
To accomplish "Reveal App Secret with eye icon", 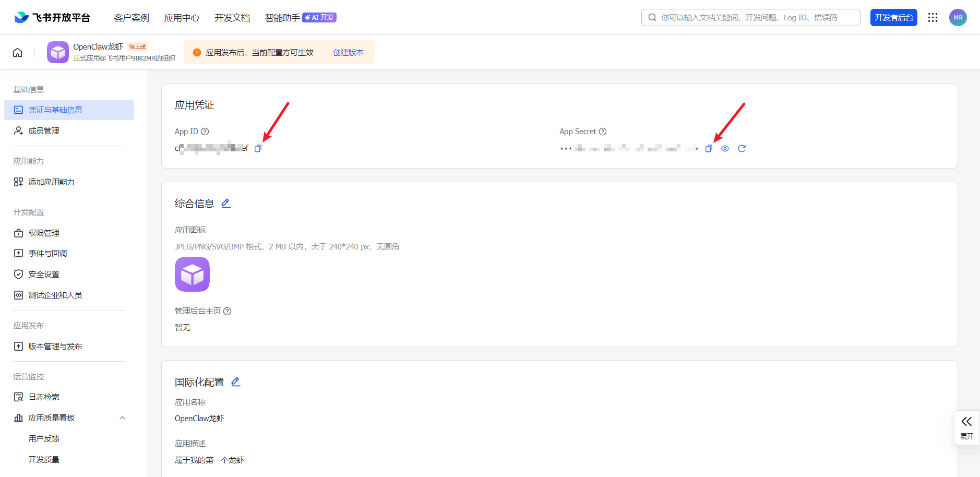I will point(725,149).
